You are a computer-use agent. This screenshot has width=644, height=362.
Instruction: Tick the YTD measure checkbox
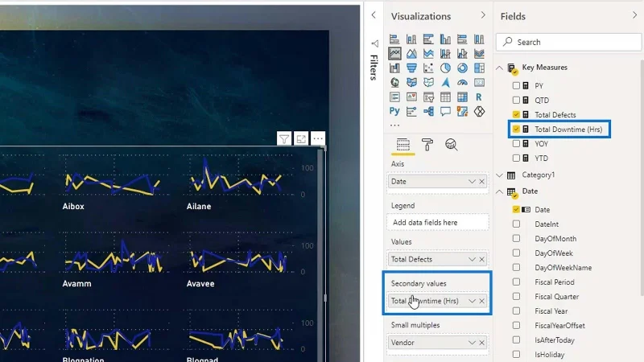pyautogui.click(x=516, y=158)
